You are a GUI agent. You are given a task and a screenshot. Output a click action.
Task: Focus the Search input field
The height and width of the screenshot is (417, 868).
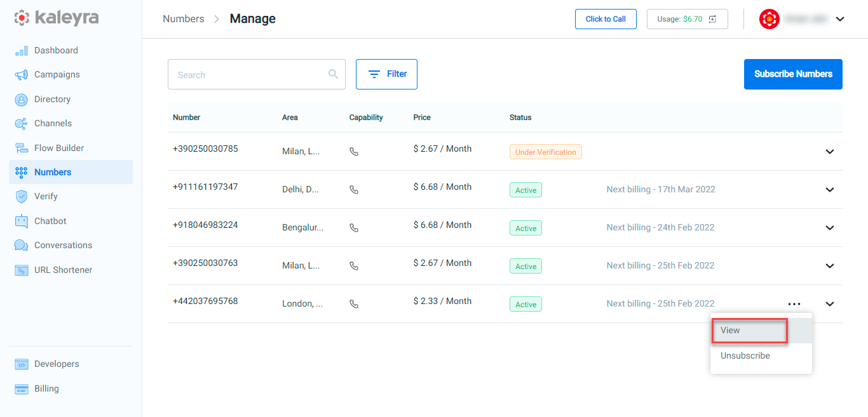tap(257, 74)
